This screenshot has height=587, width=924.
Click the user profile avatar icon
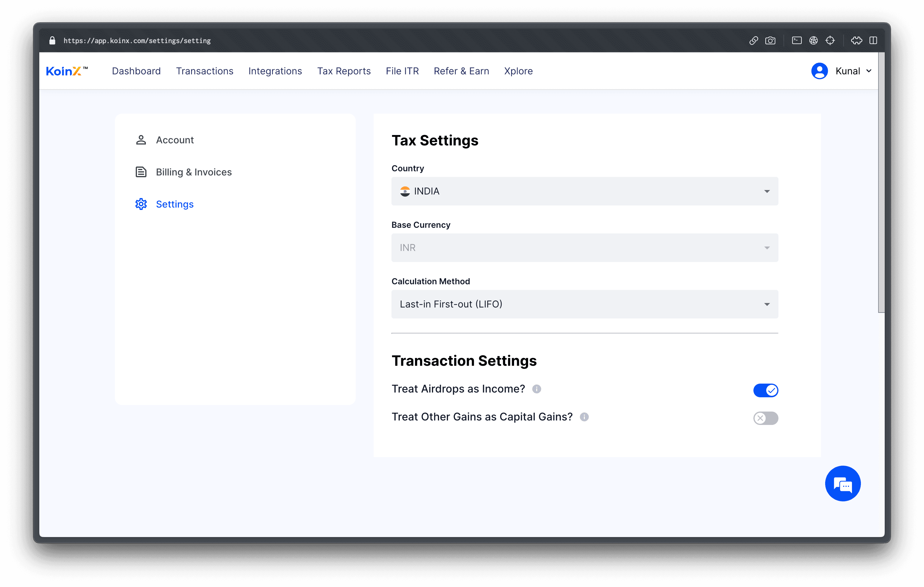click(818, 70)
